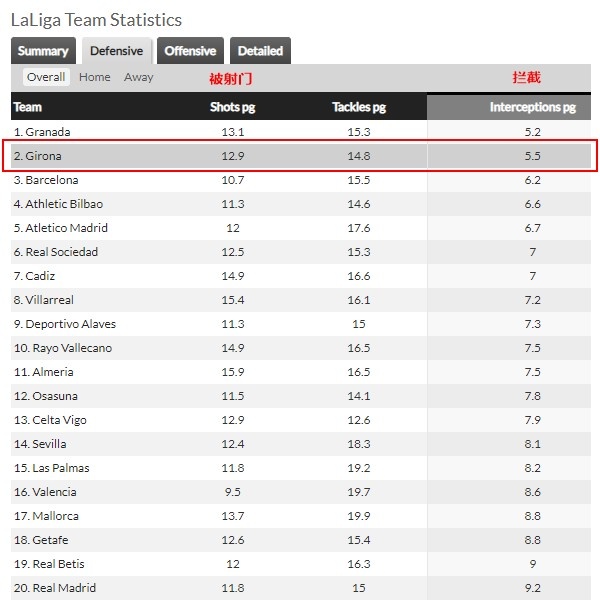Go to Atletico Madrid team page
The image size is (600, 600).
[x=66, y=228]
